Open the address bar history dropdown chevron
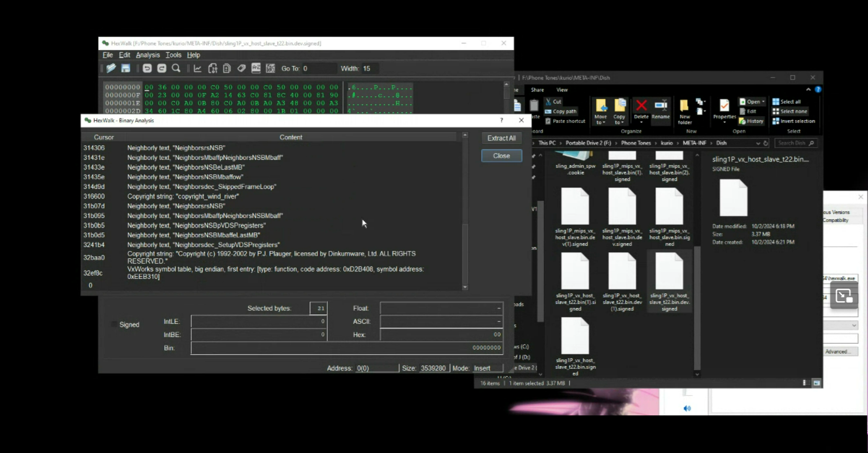 tap(758, 143)
